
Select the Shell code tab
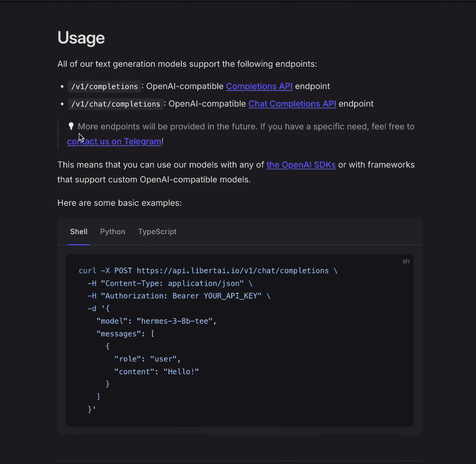click(x=79, y=232)
